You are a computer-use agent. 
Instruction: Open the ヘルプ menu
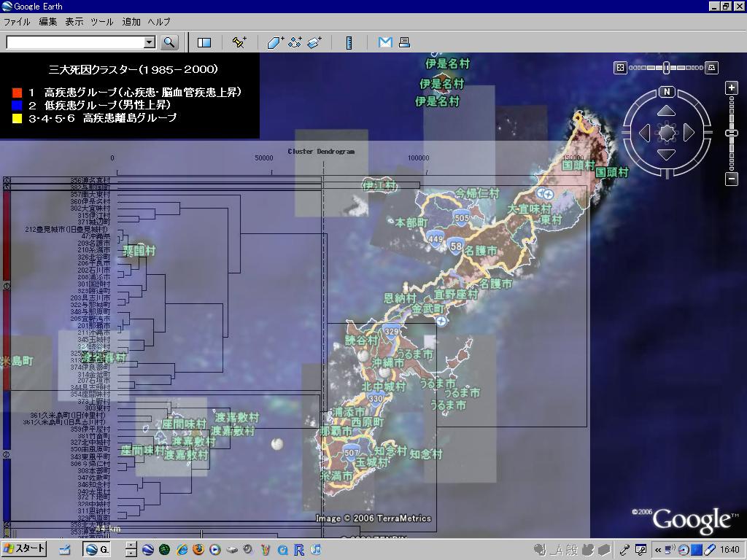(x=158, y=22)
